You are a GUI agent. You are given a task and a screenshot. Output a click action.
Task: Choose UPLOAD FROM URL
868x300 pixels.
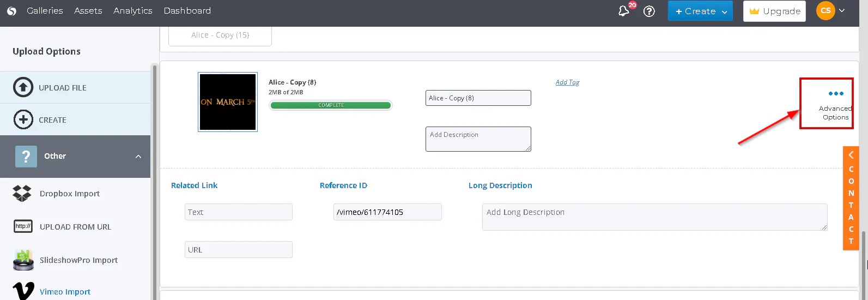[75, 227]
